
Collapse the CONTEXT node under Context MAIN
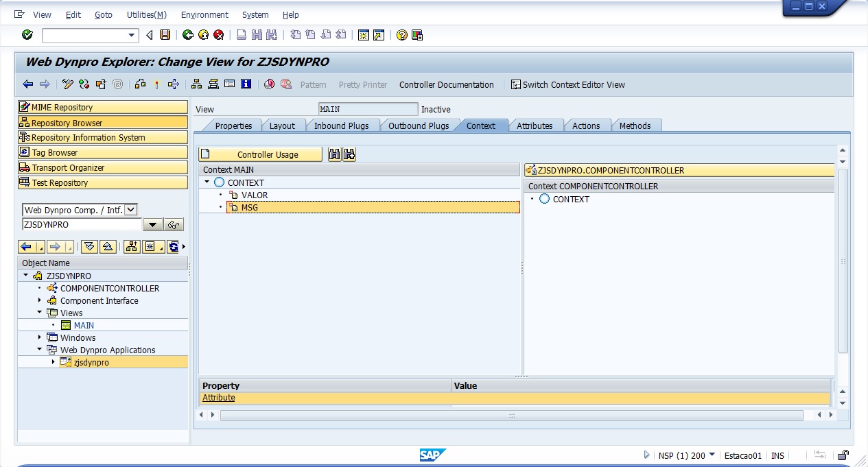(x=207, y=182)
